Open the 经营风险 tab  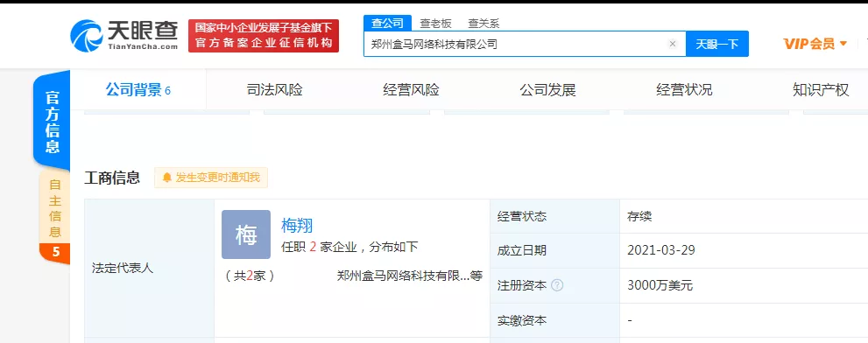pyautogui.click(x=411, y=89)
